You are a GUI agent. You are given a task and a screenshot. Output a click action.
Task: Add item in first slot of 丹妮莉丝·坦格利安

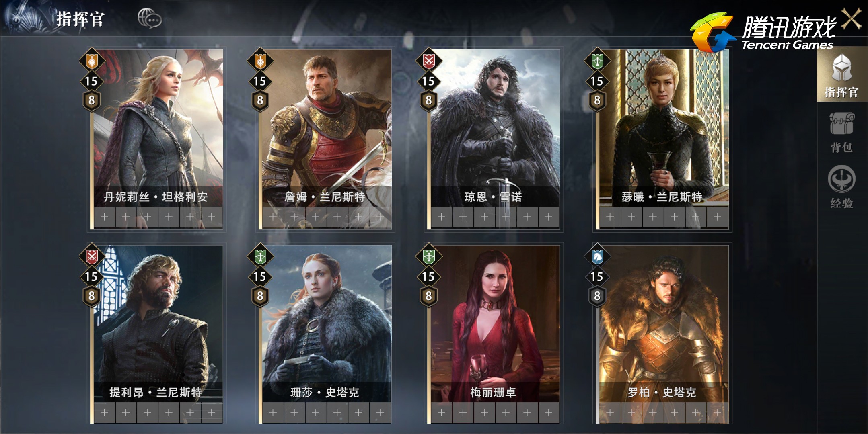coord(105,217)
